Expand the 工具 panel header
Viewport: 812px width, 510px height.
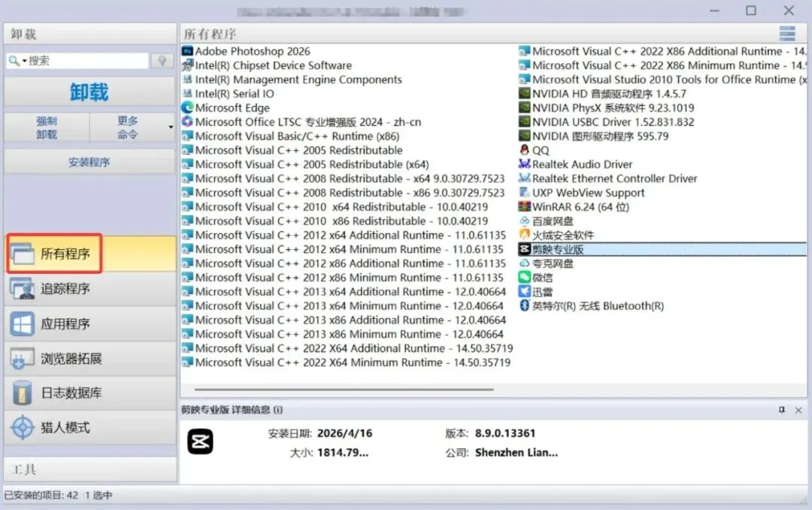[x=90, y=469]
